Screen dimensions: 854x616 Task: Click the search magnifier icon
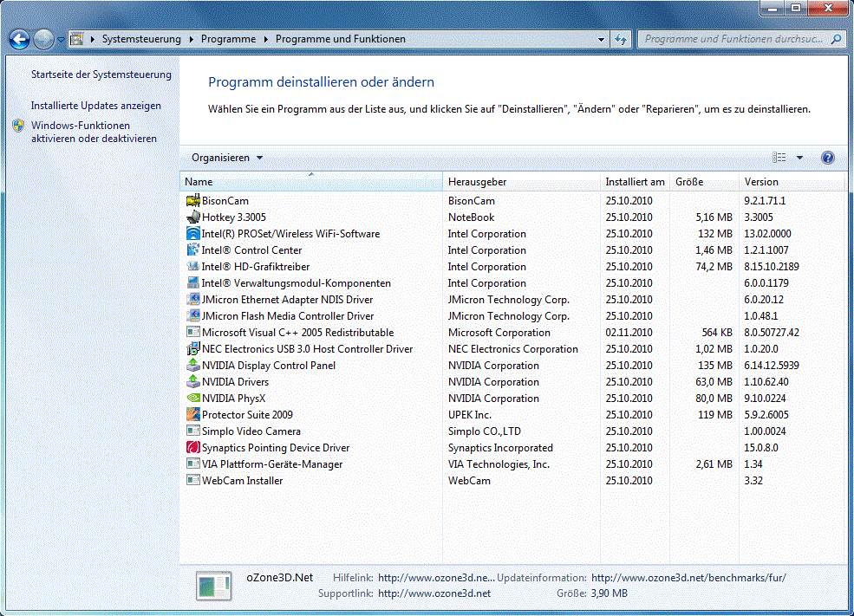(836, 39)
